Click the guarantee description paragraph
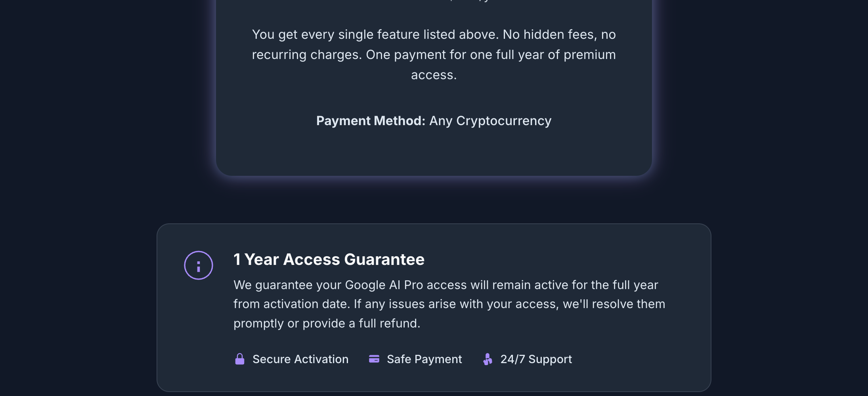868x396 pixels. (x=449, y=304)
